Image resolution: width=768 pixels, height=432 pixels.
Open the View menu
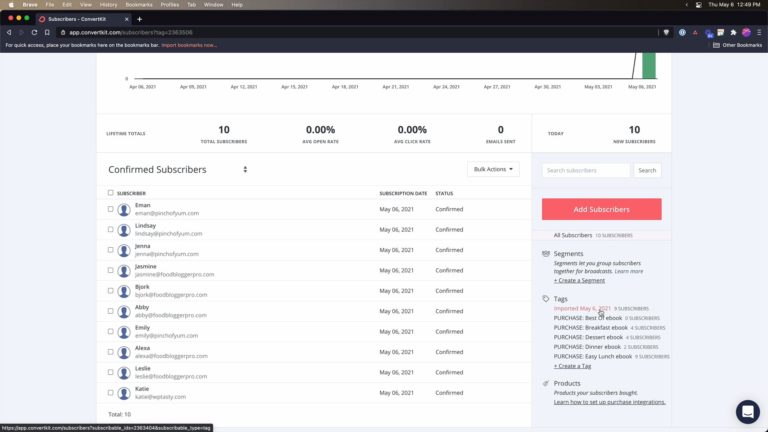click(86, 4)
